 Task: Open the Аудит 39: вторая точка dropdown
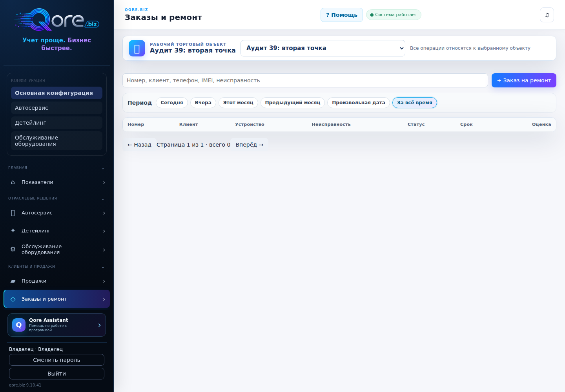coord(323,48)
